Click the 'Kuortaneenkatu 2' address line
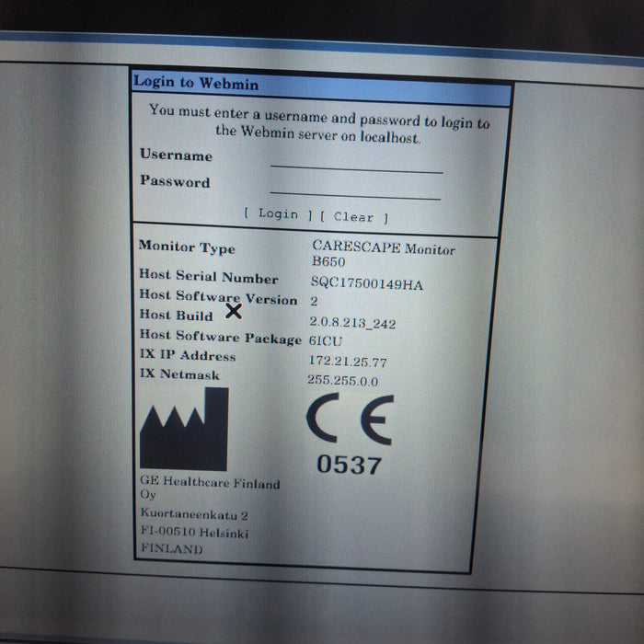Image resolution: width=644 pixels, height=644 pixels. [x=194, y=513]
